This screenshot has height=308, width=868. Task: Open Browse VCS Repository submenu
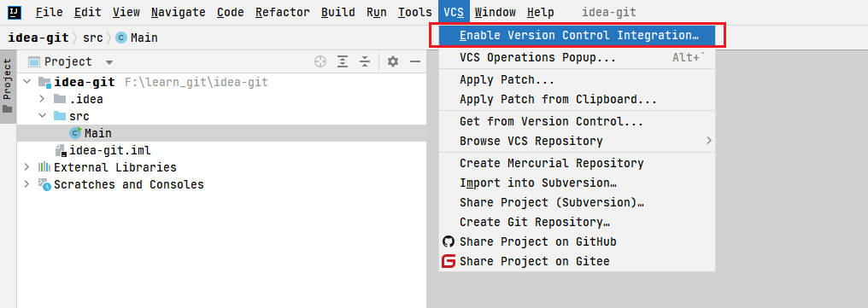point(577,141)
